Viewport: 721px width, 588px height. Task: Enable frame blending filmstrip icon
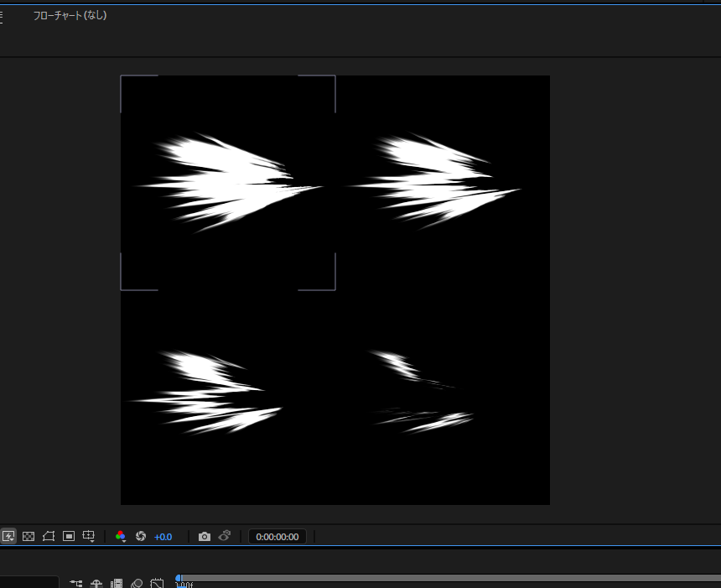(117, 583)
